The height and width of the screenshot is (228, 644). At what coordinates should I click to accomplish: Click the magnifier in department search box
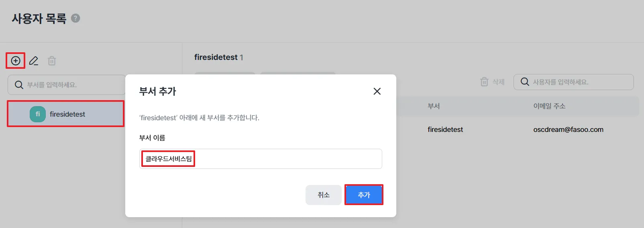[x=19, y=85]
